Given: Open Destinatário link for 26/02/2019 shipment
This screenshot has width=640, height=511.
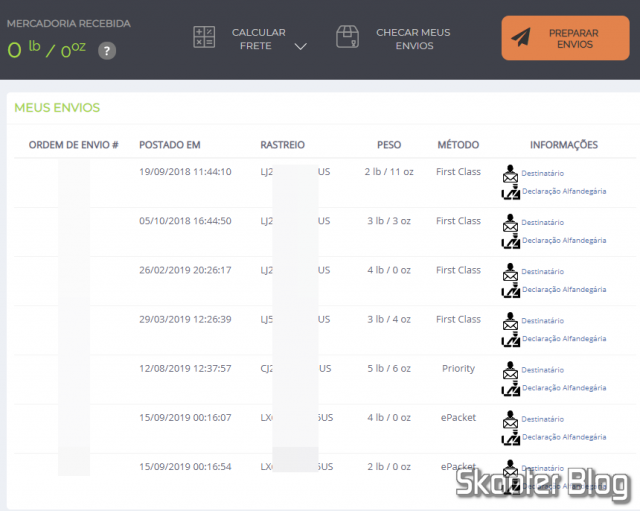Looking at the screenshot, I should click(x=542, y=272).
